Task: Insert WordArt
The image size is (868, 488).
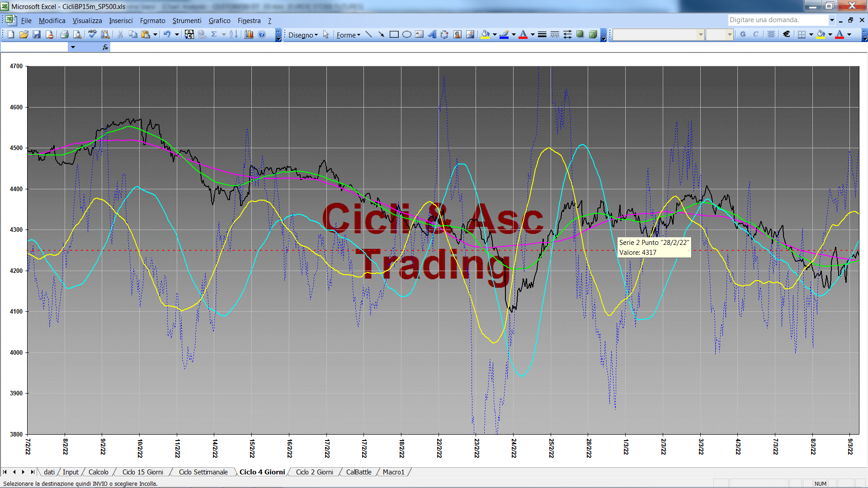Action: (x=432, y=34)
